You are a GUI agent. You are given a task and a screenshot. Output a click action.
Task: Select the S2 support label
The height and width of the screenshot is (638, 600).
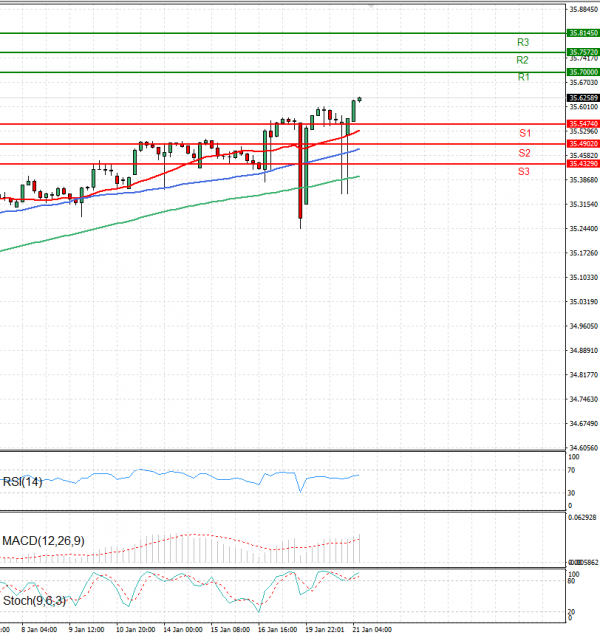(524, 153)
